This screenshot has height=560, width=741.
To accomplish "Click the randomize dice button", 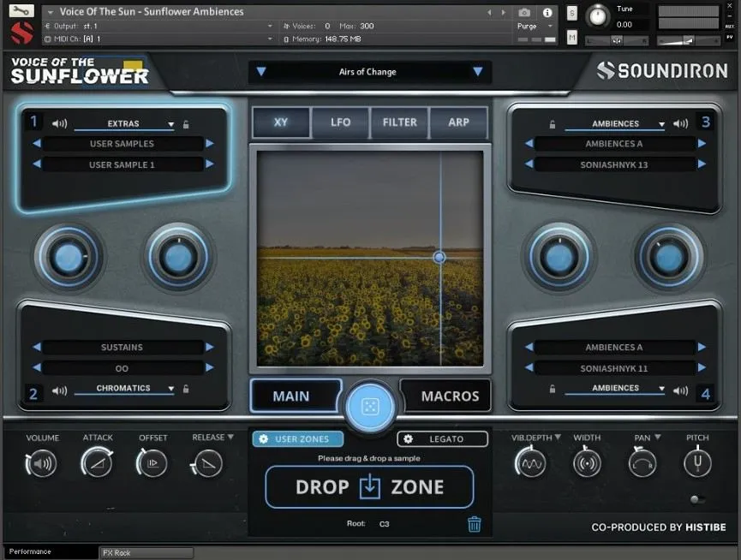I will click(x=369, y=406).
